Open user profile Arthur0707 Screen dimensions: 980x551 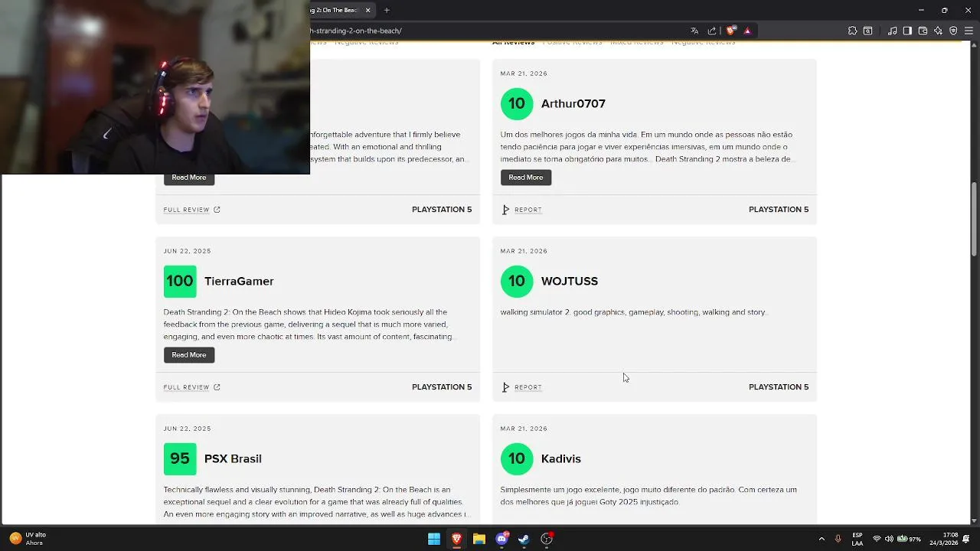click(x=573, y=103)
